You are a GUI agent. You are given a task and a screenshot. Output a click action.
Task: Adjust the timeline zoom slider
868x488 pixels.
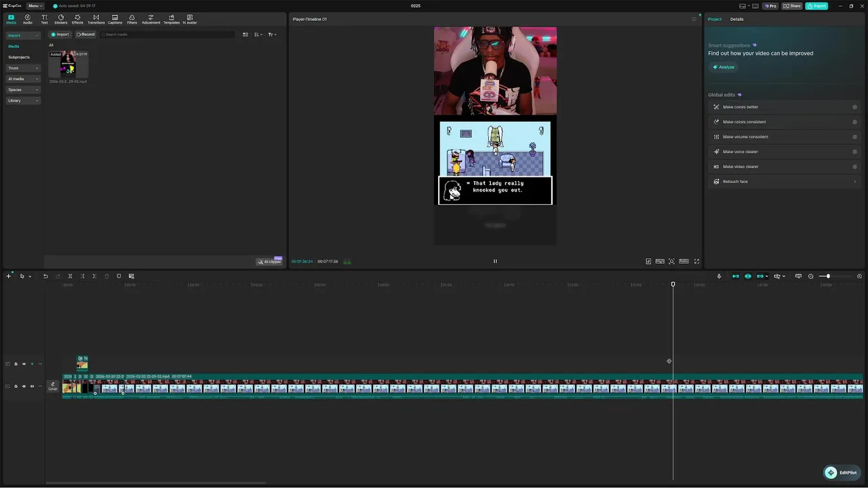tap(828, 276)
